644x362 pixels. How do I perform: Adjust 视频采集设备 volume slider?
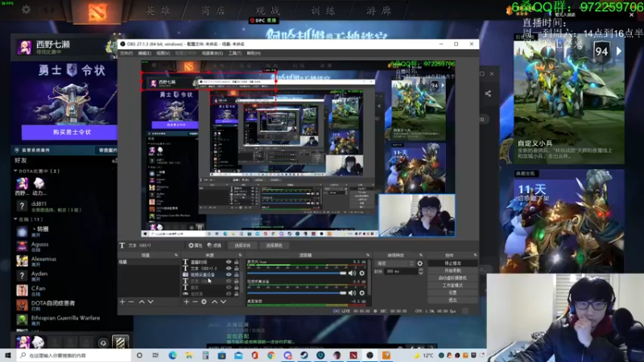pyautogui.click(x=297, y=293)
